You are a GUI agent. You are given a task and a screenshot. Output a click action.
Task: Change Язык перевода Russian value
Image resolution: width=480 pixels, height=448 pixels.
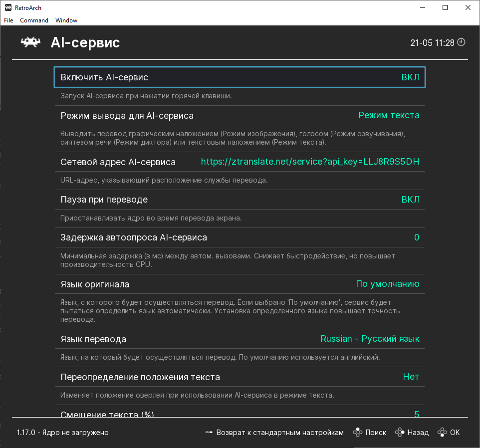370,339
